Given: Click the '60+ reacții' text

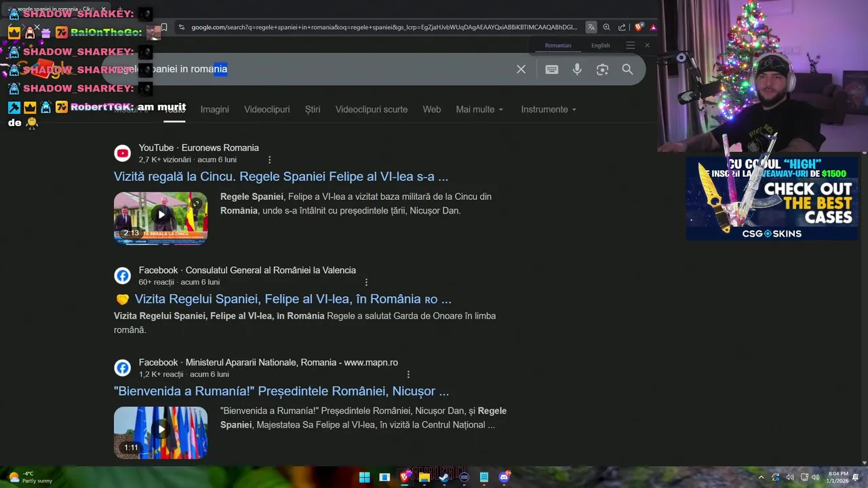Looking at the screenshot, I should [156, 282].
